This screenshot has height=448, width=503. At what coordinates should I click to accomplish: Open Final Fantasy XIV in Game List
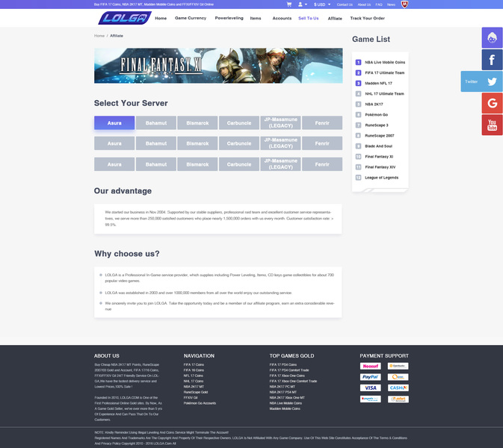[x=380, y=167]
